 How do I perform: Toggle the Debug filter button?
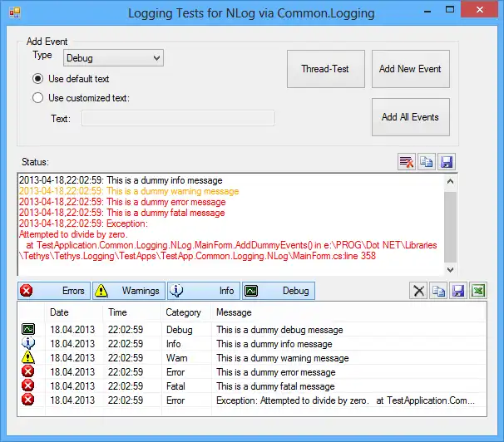[279, 291]
